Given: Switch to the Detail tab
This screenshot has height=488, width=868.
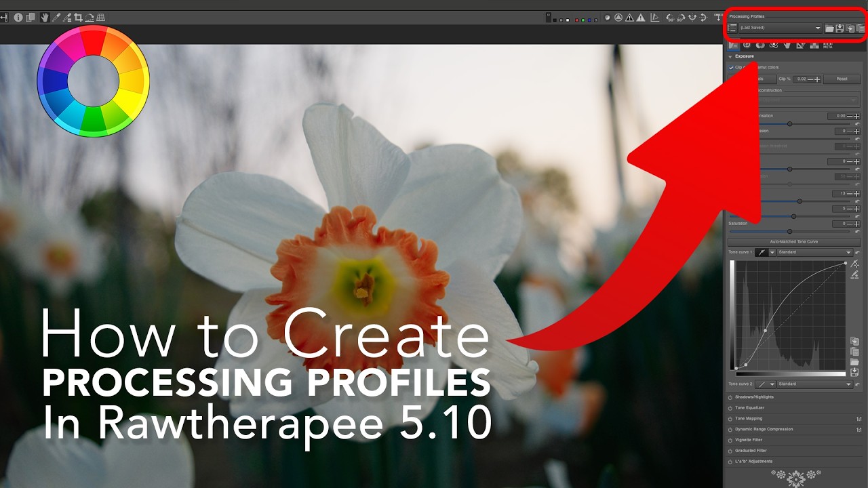Looking at the screenshot, I should pos(746,45).
